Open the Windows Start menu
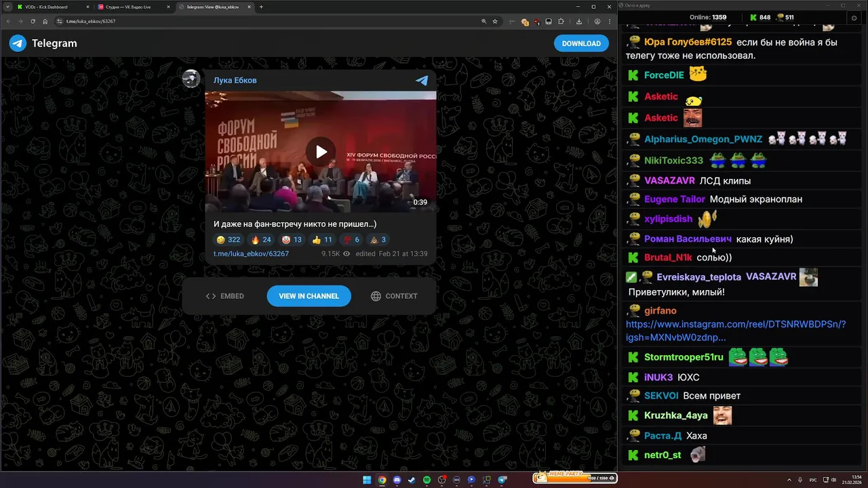868x488 pixels. point(367,480)
